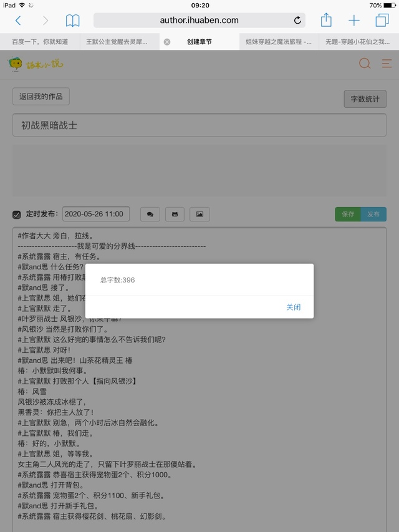The width and height of the screenshot is (399, 532).
Task: Open the site hamburger menu
Action: [x=387, y=64]
